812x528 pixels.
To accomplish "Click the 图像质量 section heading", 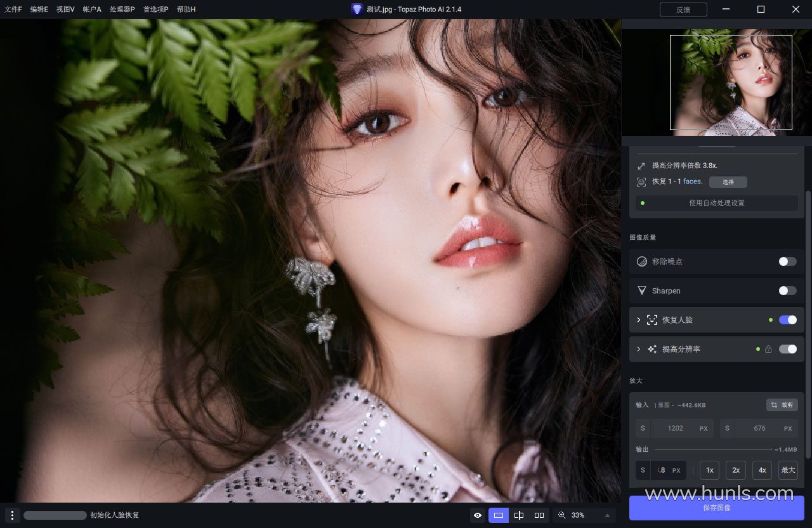I will 643,237.
